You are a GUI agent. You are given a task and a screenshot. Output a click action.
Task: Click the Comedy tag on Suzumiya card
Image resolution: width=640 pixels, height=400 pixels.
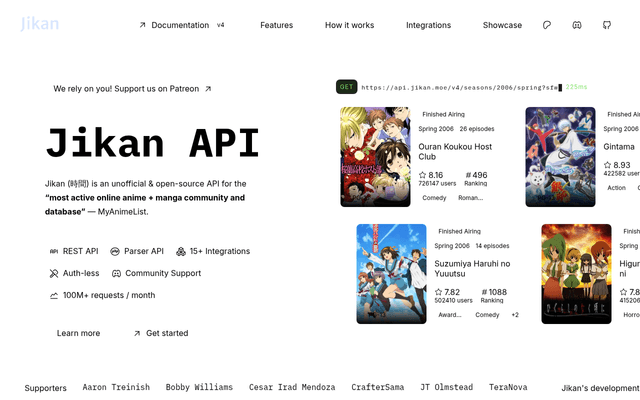[x=487, y=315]
